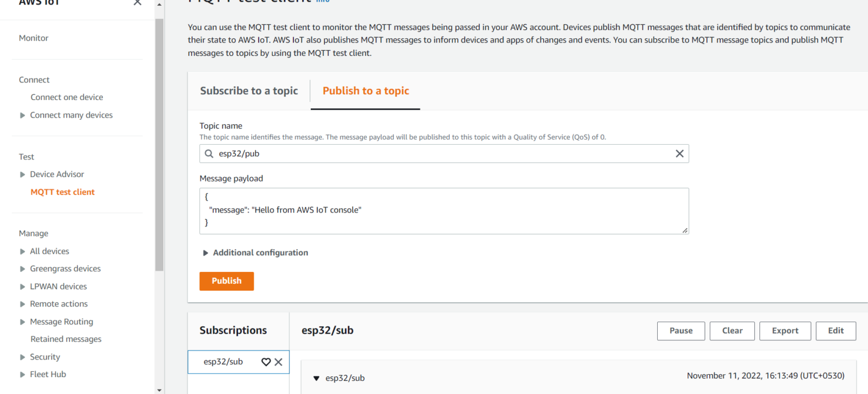Export the esp32/sub messages
Image resolution: width=868 pixels, height=394 pixels.
click(785, 331)
